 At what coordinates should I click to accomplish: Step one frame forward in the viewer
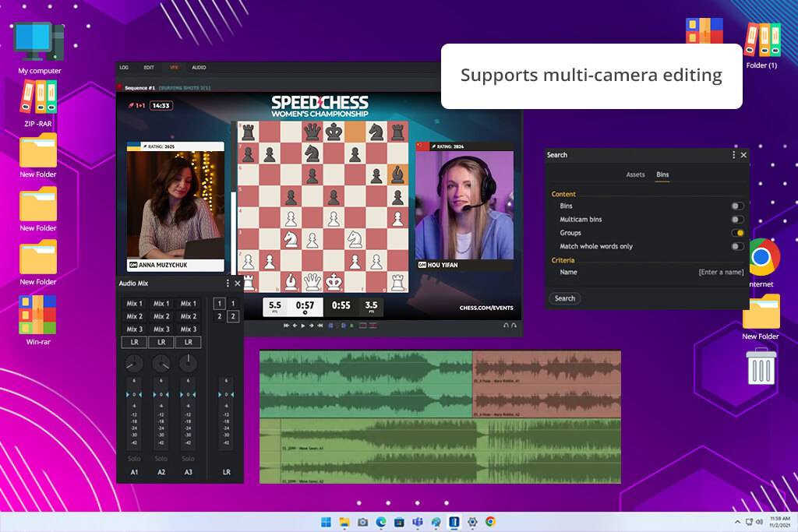point(312,326)
